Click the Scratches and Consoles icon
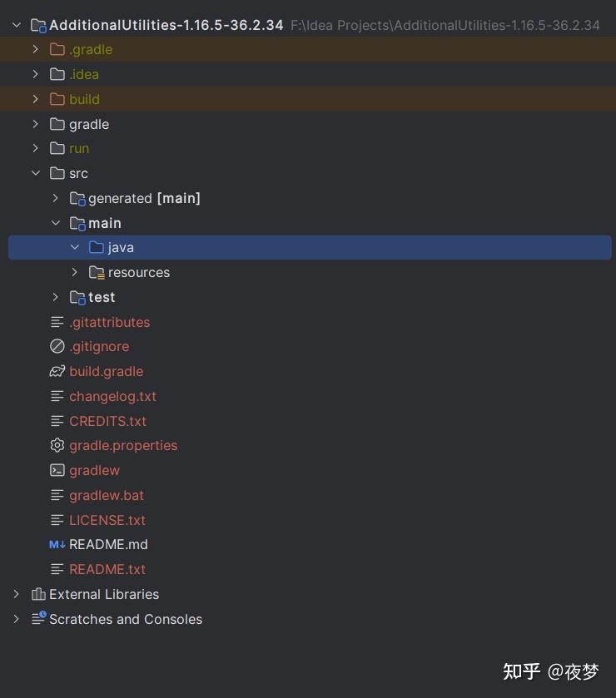This screenshot has height=698, width=616. pyautogui.click(x=38, y=619)
